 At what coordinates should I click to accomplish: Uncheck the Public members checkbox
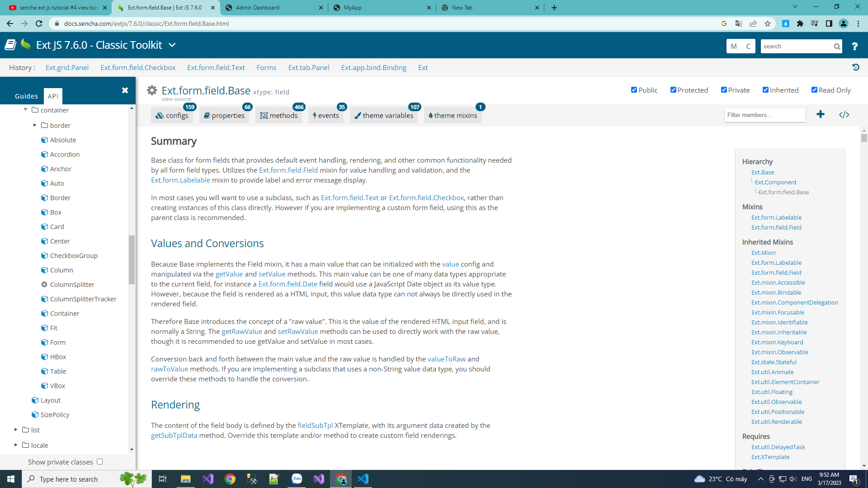coord(634,90)
